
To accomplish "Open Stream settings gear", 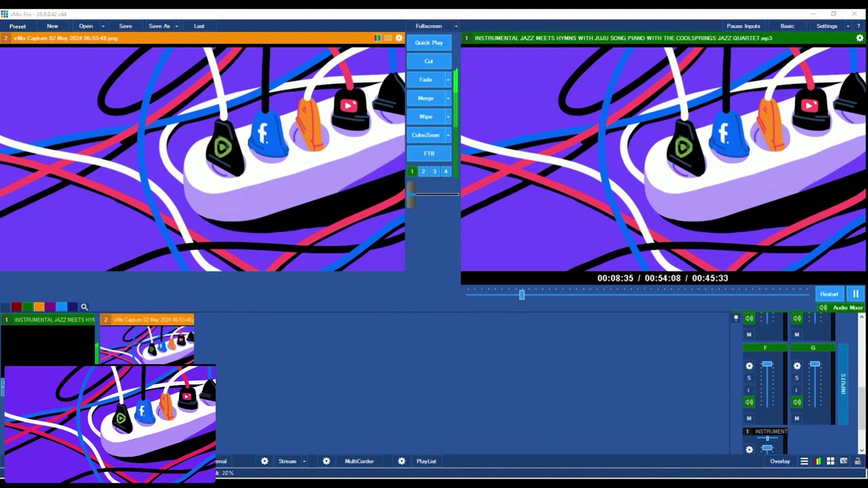I will point(264,461).
